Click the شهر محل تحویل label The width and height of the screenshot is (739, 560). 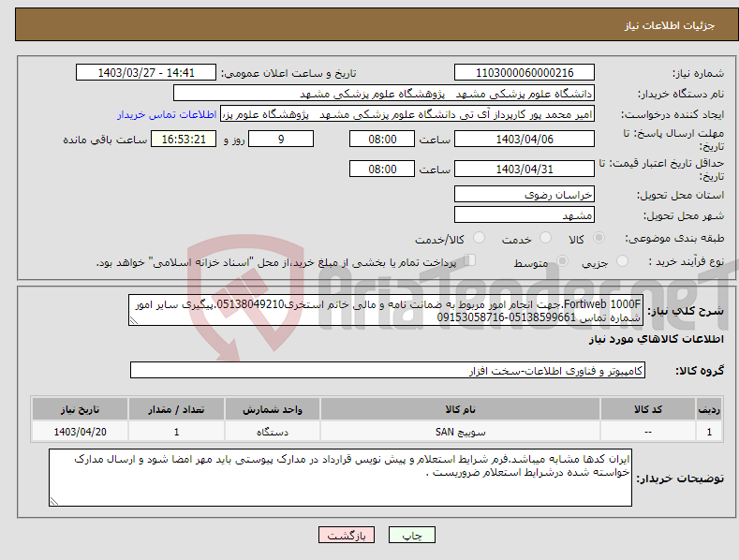pos(684,215)
